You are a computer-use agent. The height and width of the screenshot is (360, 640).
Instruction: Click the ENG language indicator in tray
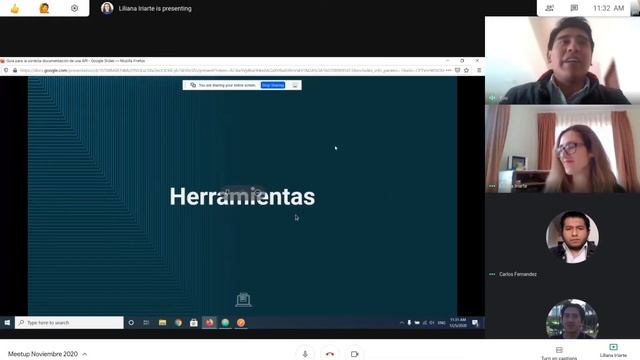point(441,322)
